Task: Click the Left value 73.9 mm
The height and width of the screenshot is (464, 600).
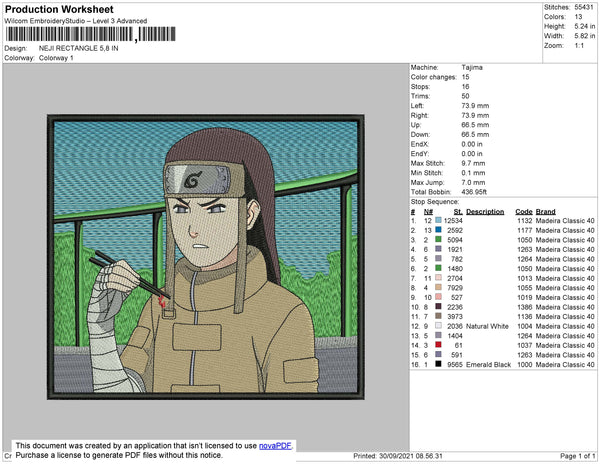Action: pos(475,106)
